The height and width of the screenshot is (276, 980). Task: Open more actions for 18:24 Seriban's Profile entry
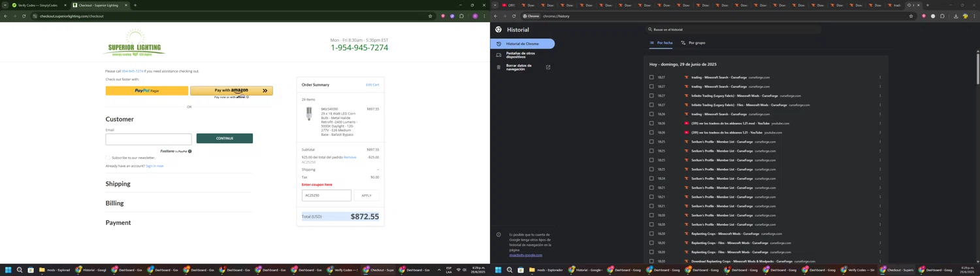pos(880,179)
